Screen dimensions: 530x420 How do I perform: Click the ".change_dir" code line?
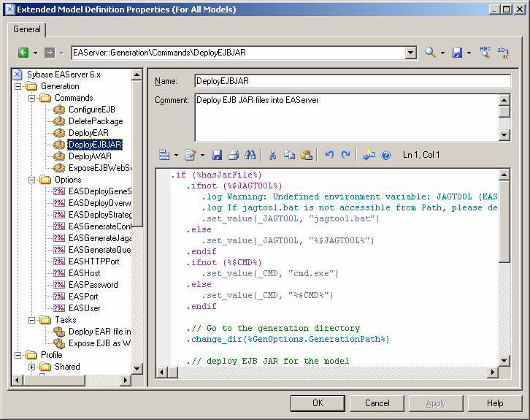click(288, 339)
